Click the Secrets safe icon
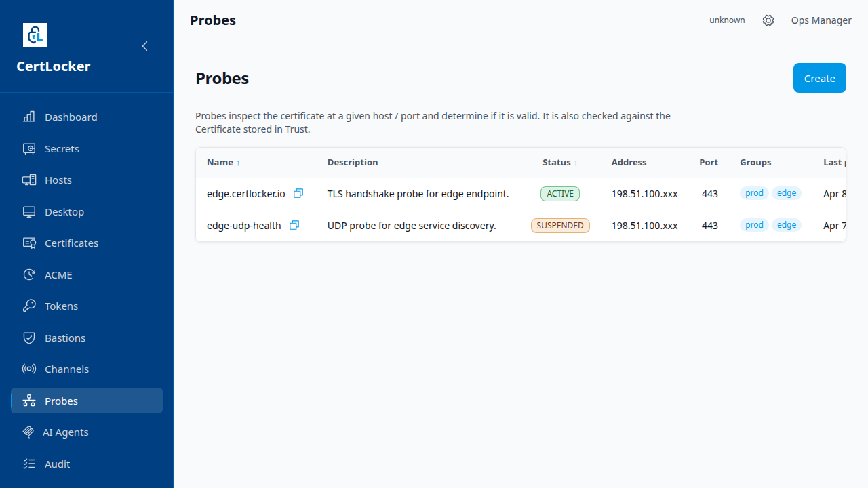The image size is (868, 488). 29,148
